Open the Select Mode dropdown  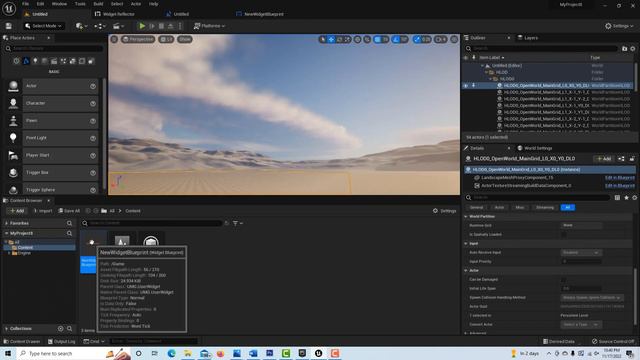[43, 26]
